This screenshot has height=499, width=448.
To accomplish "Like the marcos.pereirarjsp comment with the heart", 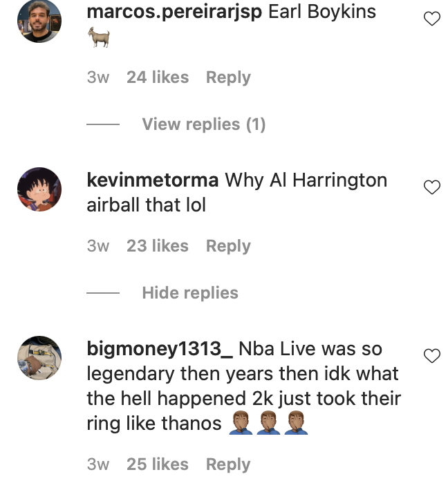I will coord(431,19).
